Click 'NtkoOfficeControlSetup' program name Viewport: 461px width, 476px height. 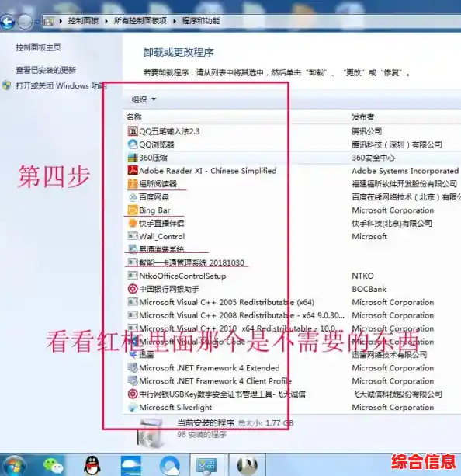click(182, 276)
